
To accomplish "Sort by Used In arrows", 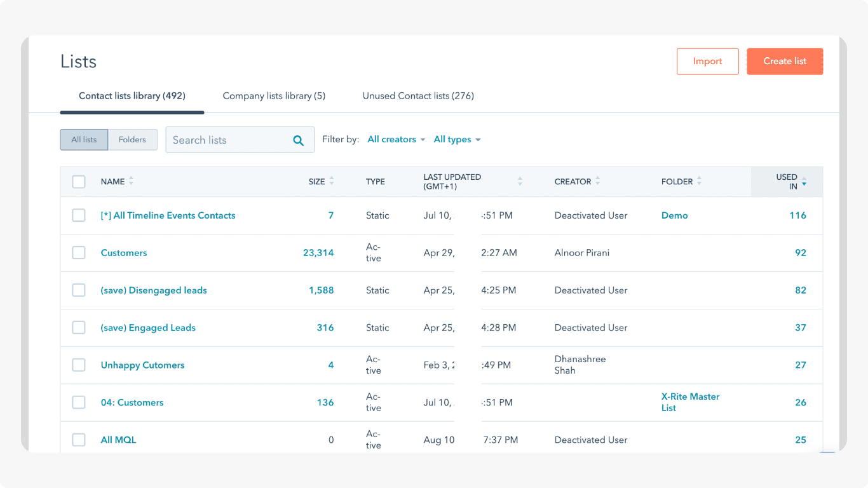I will 804,181.
